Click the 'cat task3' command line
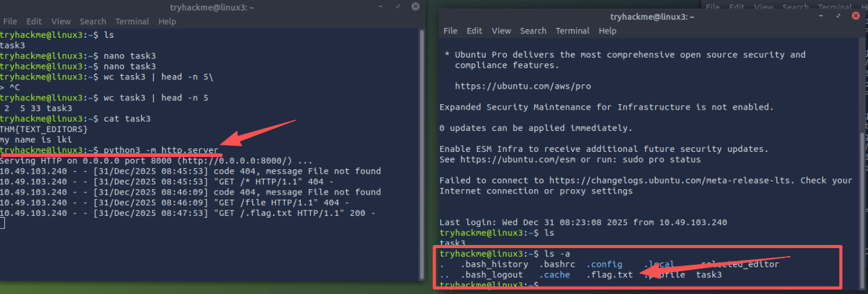Viewport: 868px width, 294px height. 75,118
